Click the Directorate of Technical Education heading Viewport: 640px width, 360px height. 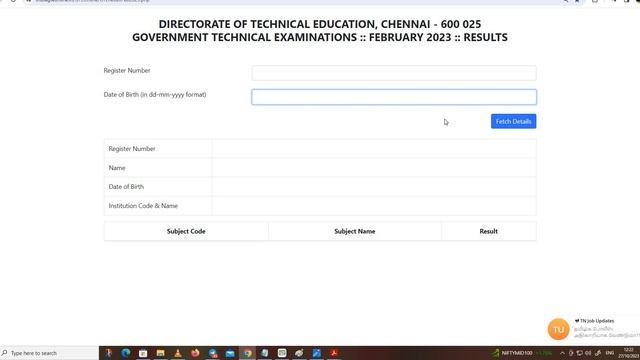tap(320, 24)
